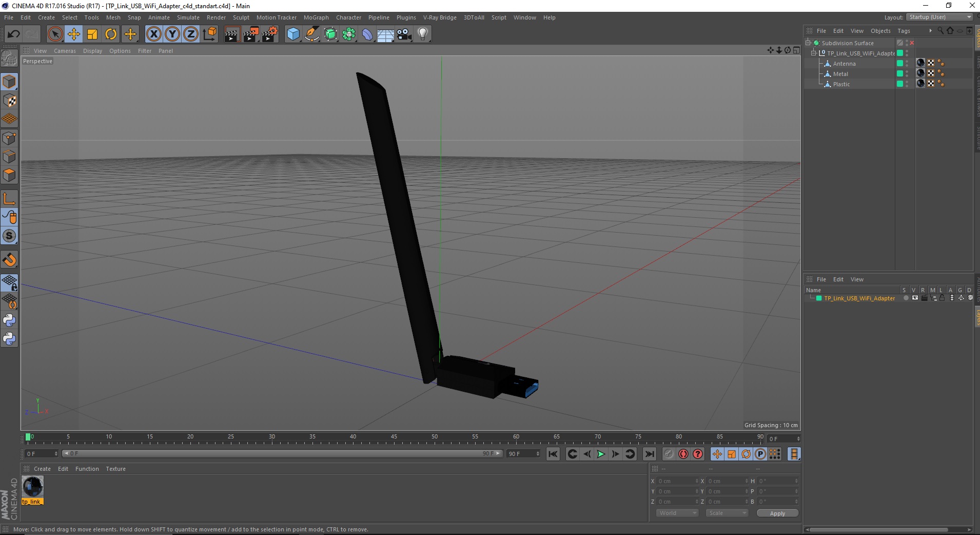Switch to Polygons mode
The height and width of the screenshot is (535, 980).
[9, 175]
